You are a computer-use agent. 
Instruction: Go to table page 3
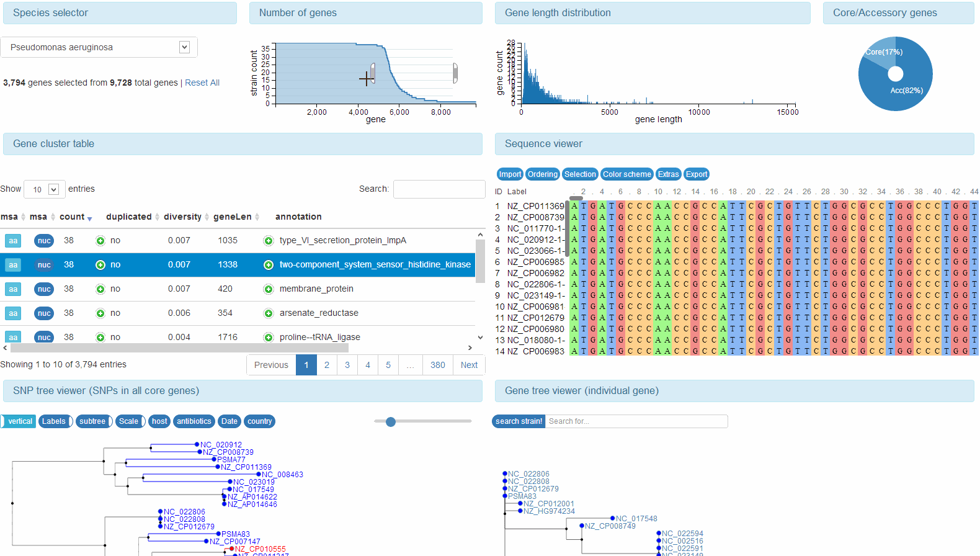[347, 365]
